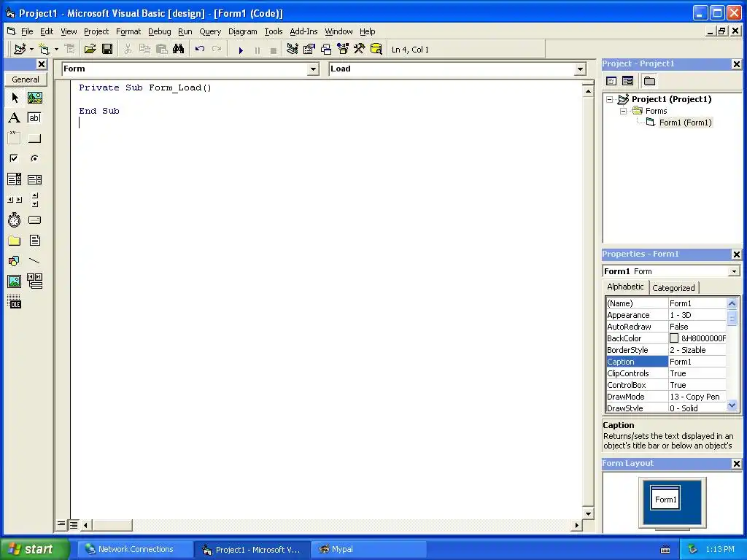
Task: Start the program with Run button
Action: tap(241, 50)
